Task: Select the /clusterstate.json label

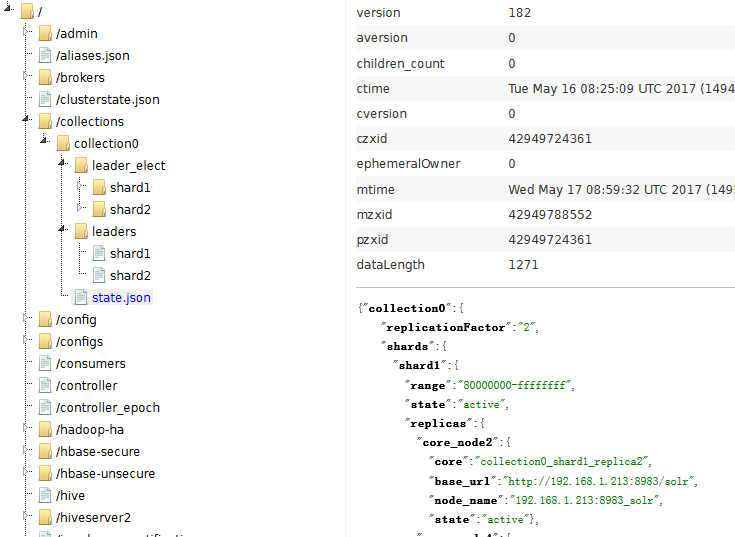Action: pyautogui.click(x=107, y=99)
